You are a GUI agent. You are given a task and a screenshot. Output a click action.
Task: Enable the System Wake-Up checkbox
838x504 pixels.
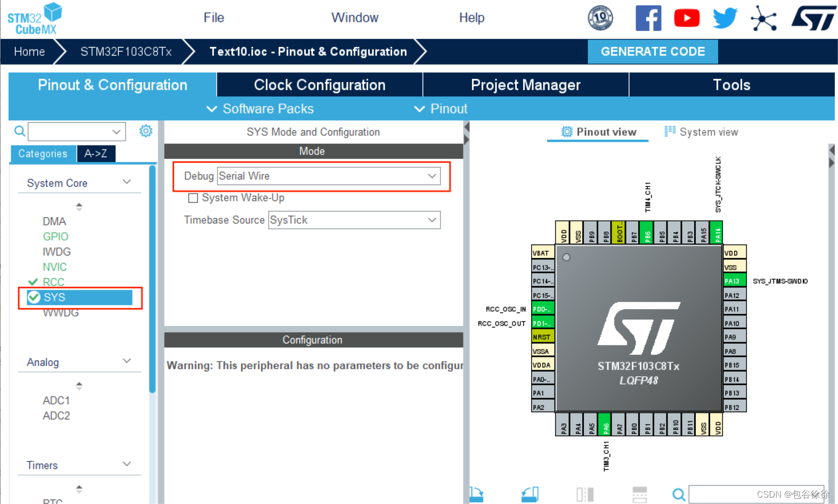pos(193,198)
